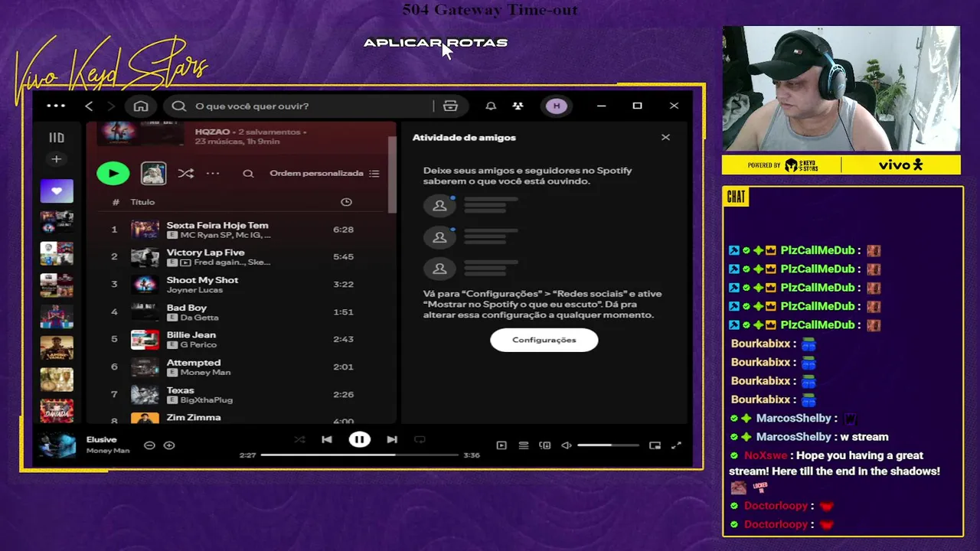This screenshot has width=980, height=551.
Task: Open the profile avatar 'H' menu
Action: 557,106
